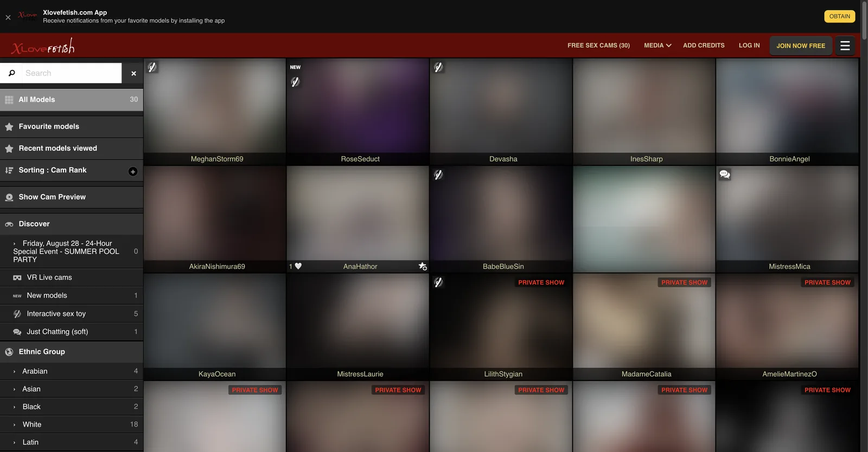The image size is (868, 452).
Task: Click interactive icon on BabeBlueSin thumbnail
Action: pyautogui.click(x=438, y=175)
